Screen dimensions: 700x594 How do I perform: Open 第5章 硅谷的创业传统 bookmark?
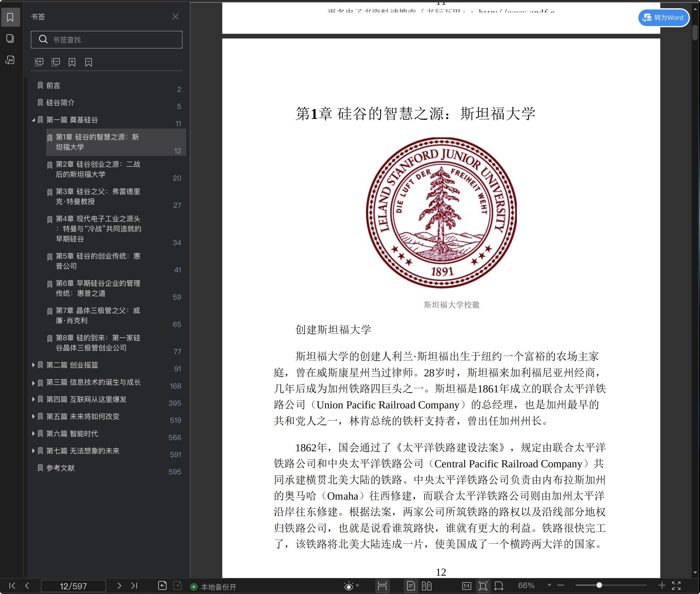coord(116,261)
